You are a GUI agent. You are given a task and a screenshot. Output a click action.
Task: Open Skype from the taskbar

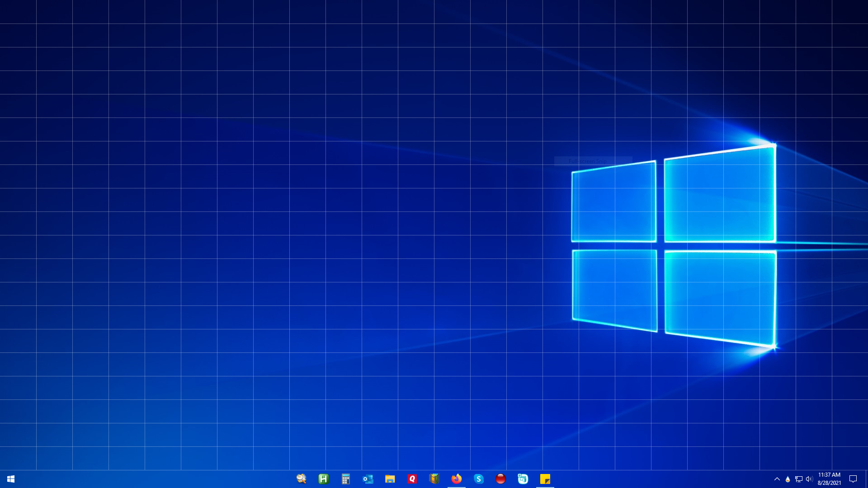[x=479, y=479]
